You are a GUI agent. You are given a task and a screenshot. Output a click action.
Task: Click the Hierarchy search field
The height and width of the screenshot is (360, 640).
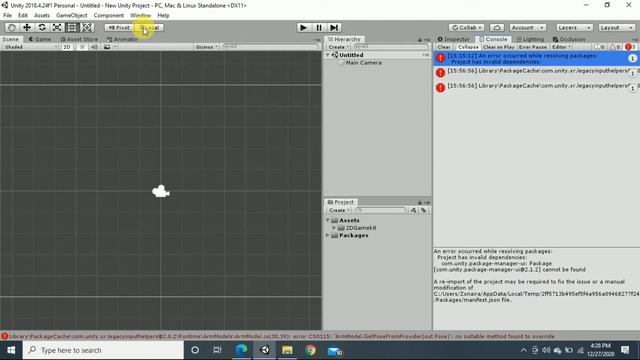tap(391, 47)
